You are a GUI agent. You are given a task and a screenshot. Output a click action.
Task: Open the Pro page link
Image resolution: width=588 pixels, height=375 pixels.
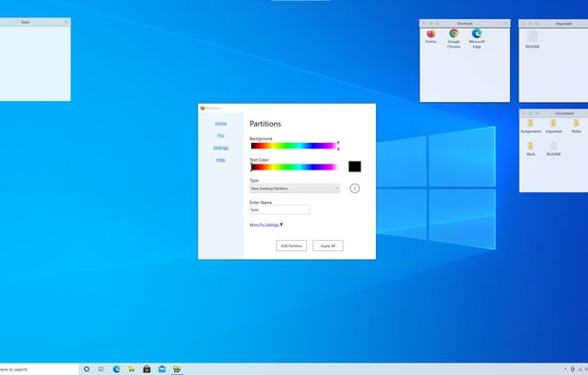[x=221, y=135]
